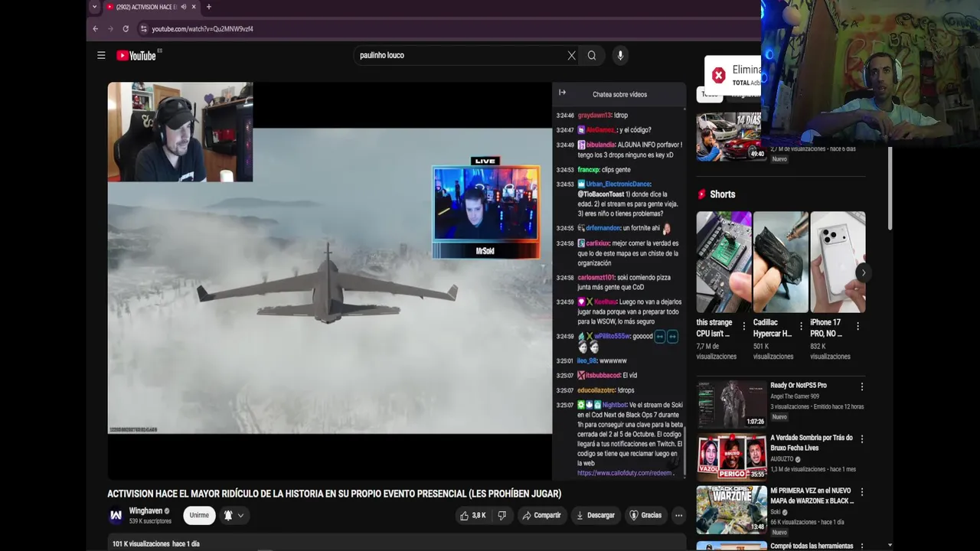The image size is (980, 551).
Task: Open the Ready Or NotPS5 Pro video thumbnail
Action: (731, 404)
